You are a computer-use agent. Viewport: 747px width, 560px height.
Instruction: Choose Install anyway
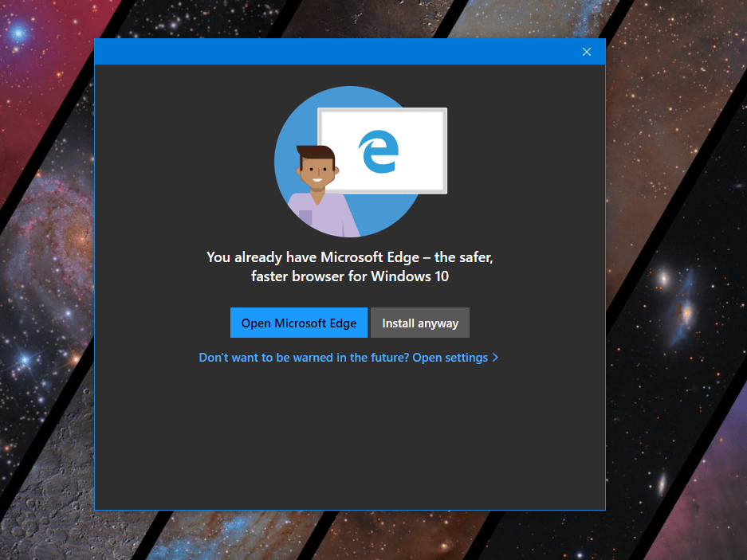[x=420, y=323]
